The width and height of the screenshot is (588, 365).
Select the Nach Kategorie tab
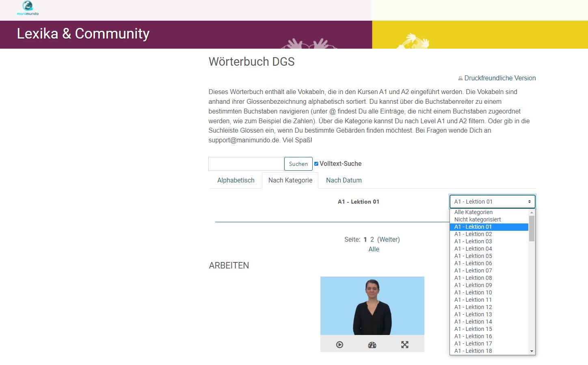pyautogui.click(x=290, y=180)
